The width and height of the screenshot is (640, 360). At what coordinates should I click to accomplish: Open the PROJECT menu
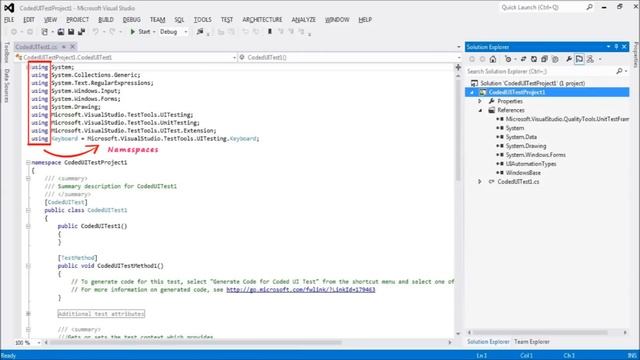coord(78,20)
